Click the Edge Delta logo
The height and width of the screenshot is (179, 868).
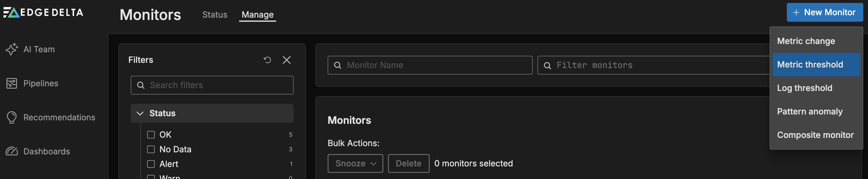click(43, 13)
